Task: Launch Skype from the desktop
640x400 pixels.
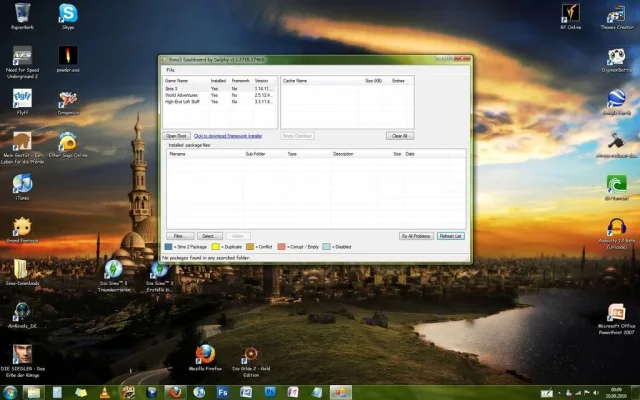Action: [x=68, y=16]
